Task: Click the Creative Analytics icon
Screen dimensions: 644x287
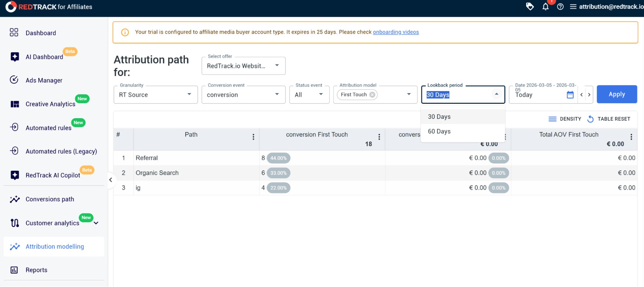Action: pos(14,104)
